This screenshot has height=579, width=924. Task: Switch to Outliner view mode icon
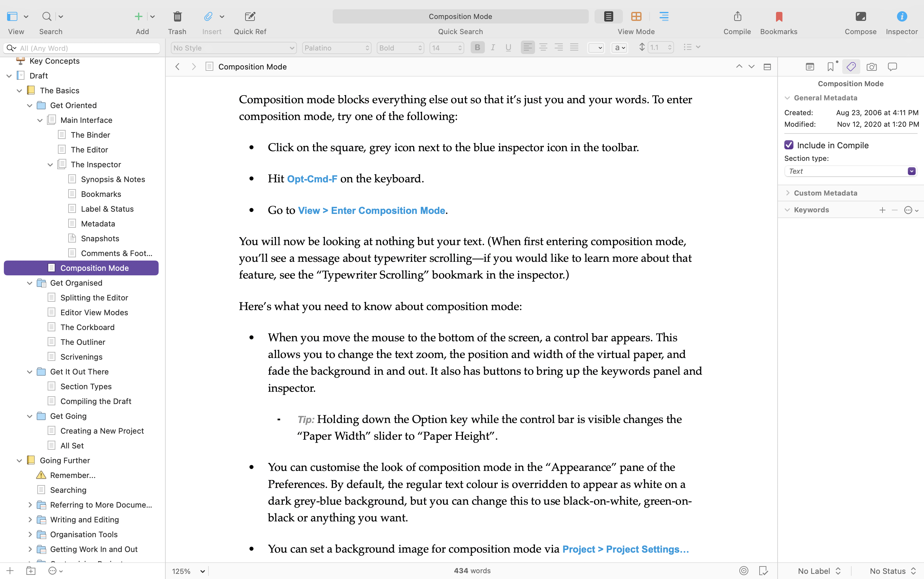point(664,16)
